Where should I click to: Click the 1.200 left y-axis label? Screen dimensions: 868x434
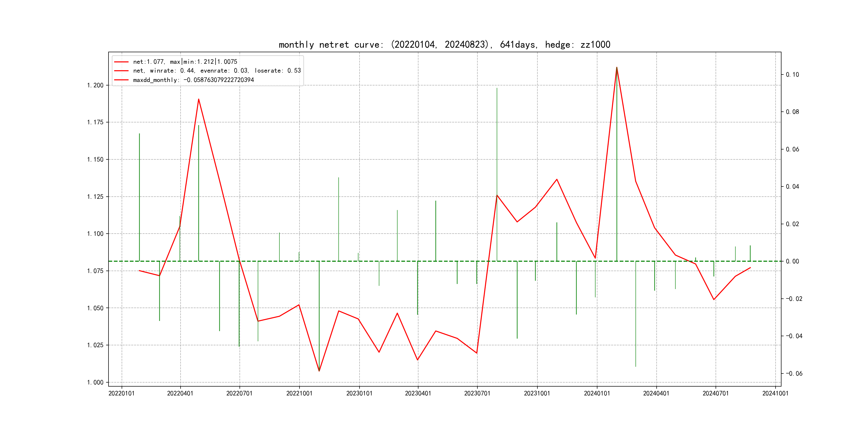coord(95,85)
